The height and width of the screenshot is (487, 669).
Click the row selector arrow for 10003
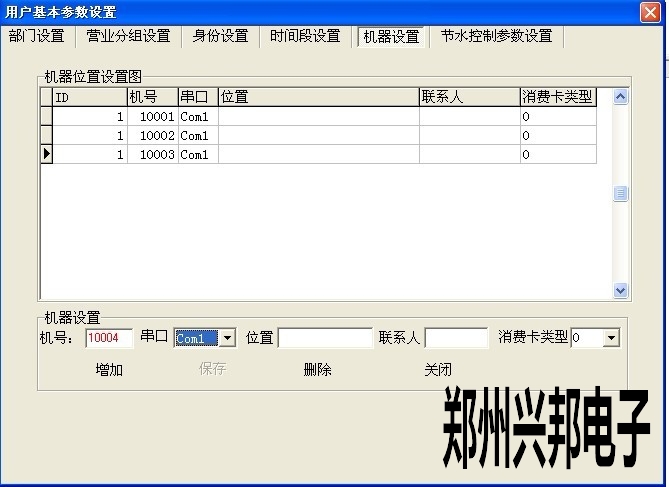coord(46,155)
